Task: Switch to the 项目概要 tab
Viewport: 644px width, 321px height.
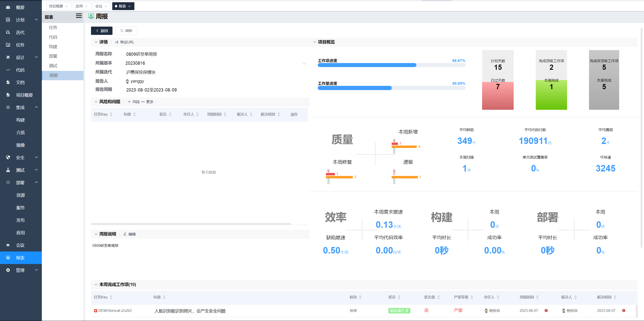Action: (x=56, y=6)
